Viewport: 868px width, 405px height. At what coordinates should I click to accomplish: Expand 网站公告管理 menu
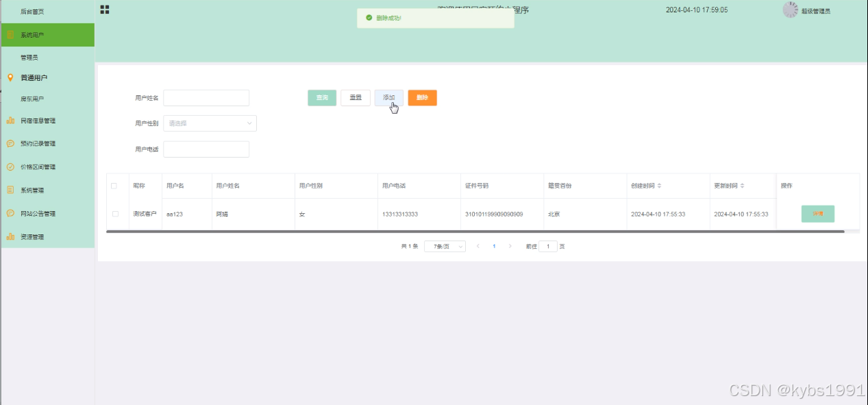pos(47,213)
